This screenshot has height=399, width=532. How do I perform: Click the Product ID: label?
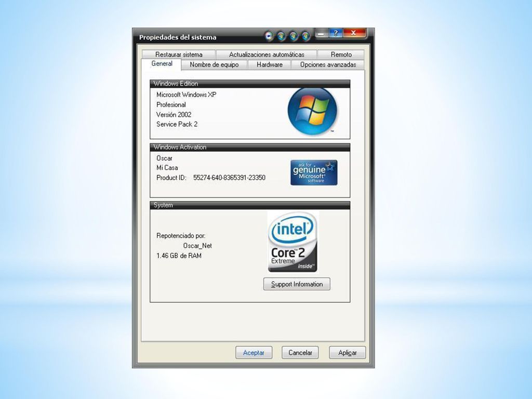[x=171, y=178]
